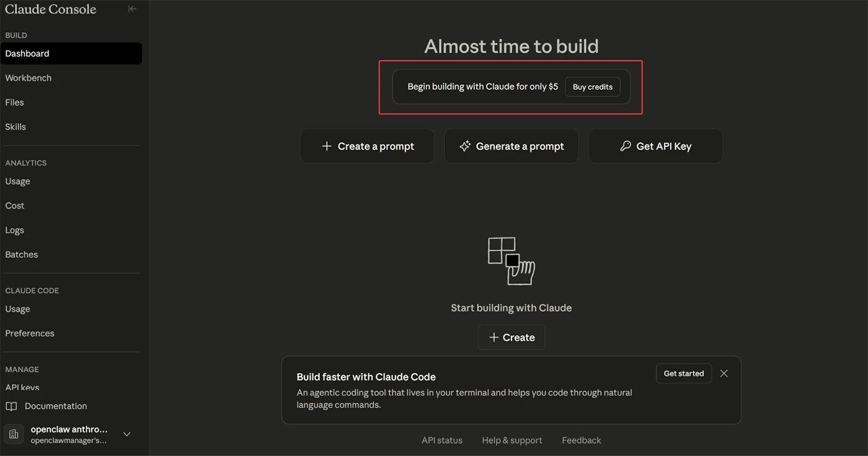
Task: Open the Cost analytics page
Action: coord(15,206)
